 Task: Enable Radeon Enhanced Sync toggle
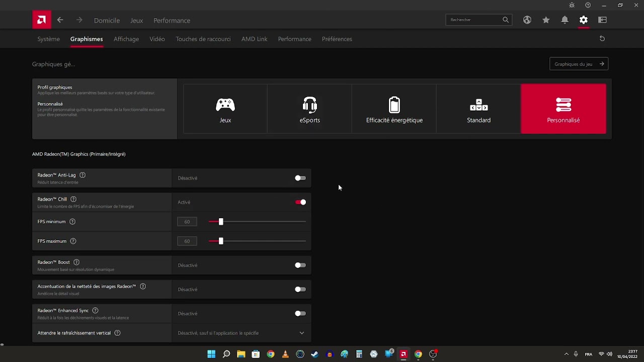(x=300, y=313)
